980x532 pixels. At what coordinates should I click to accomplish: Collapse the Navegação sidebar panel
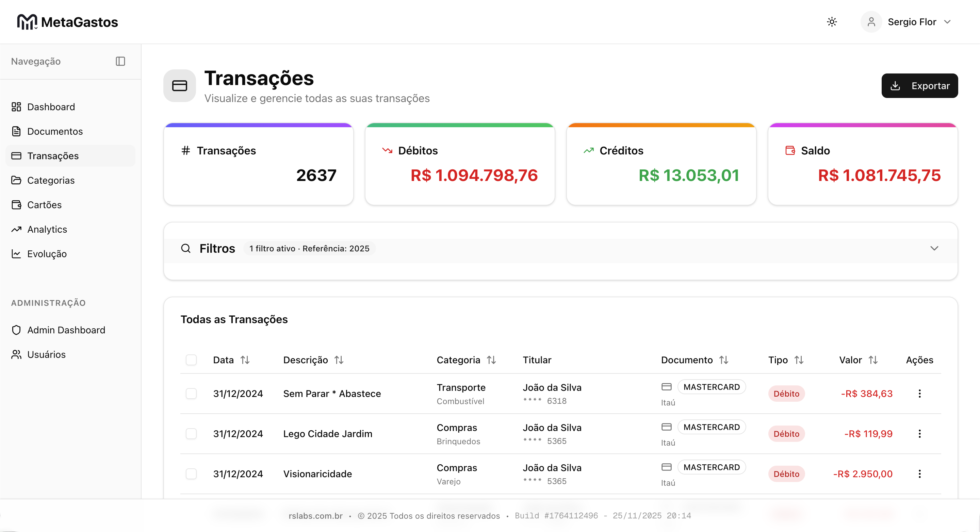[x=120, y=61]
